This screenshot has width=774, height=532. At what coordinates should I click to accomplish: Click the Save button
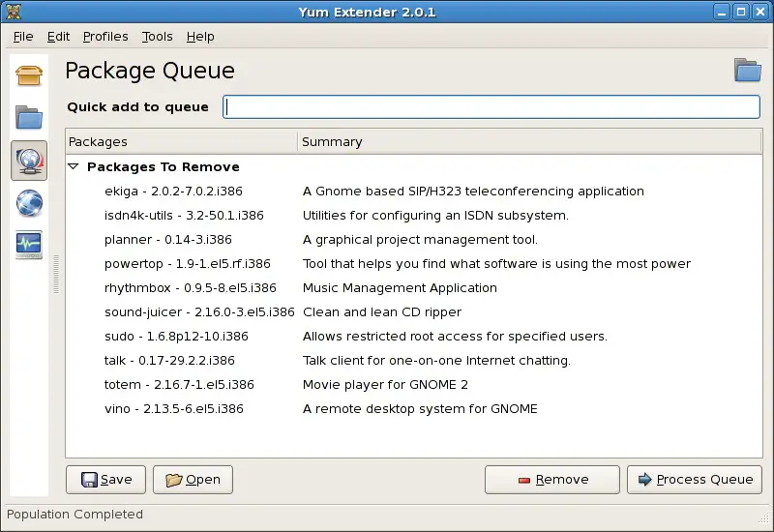(x=105, y=480)
